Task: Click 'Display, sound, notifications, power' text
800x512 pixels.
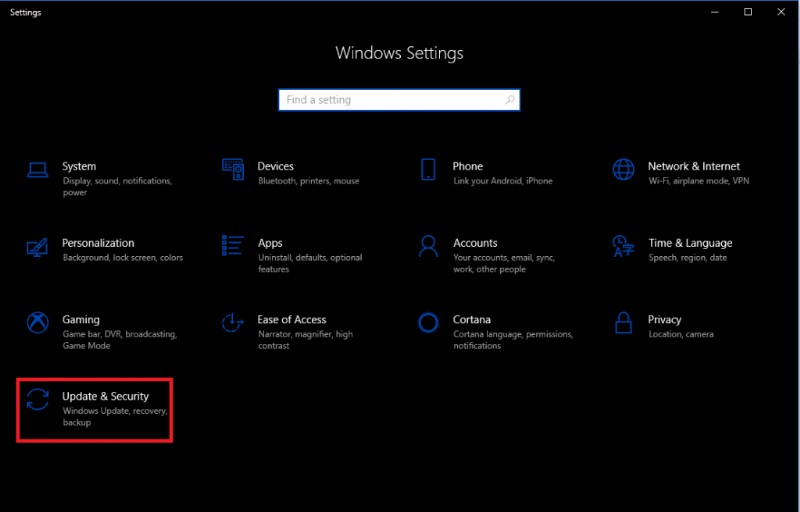Action: click(x=117, y=187)
